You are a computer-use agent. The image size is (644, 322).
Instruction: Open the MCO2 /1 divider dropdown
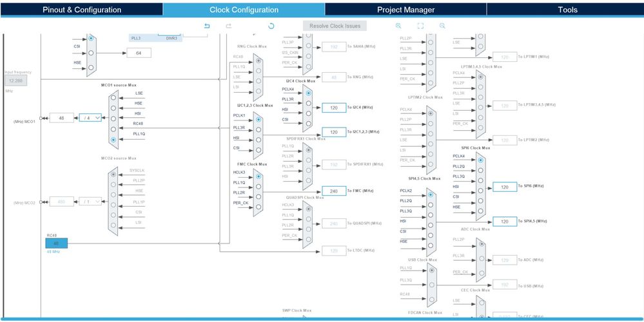click(x=90, y=202)
